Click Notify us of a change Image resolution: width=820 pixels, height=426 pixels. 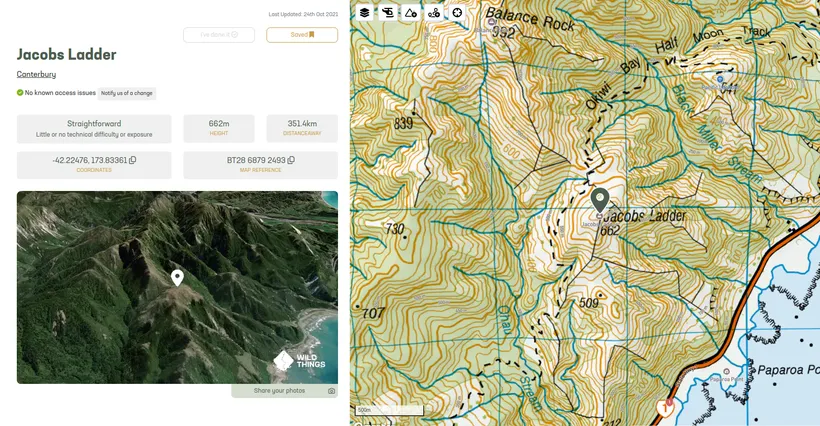127,93
